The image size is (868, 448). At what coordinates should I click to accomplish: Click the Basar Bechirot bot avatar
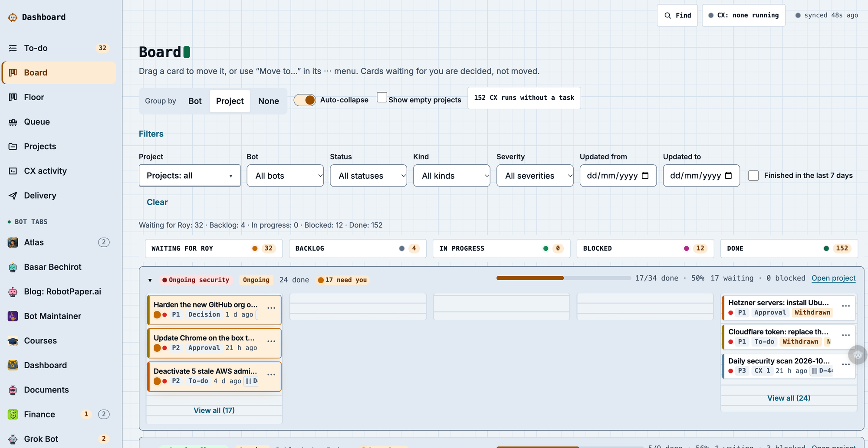[13, 267]
